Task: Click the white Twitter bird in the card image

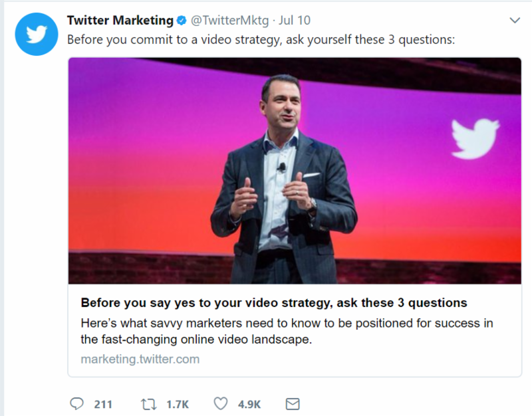Action: click(475, 136)
